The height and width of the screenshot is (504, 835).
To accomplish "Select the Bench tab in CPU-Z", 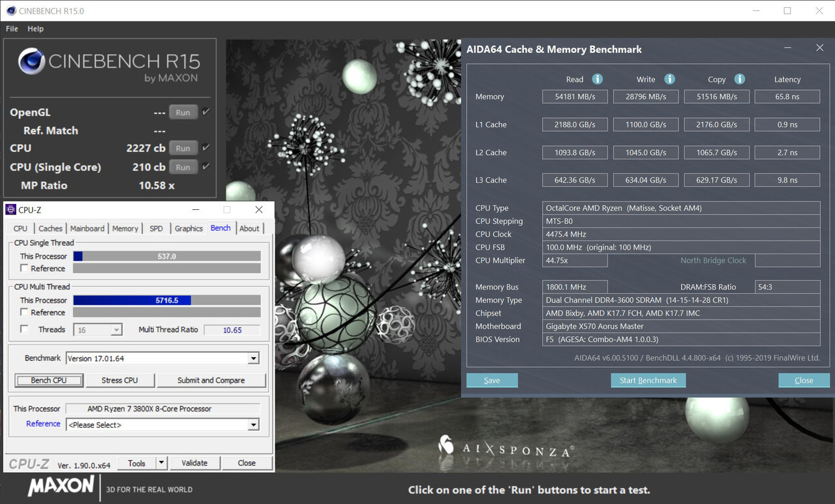I will point(220,228).
